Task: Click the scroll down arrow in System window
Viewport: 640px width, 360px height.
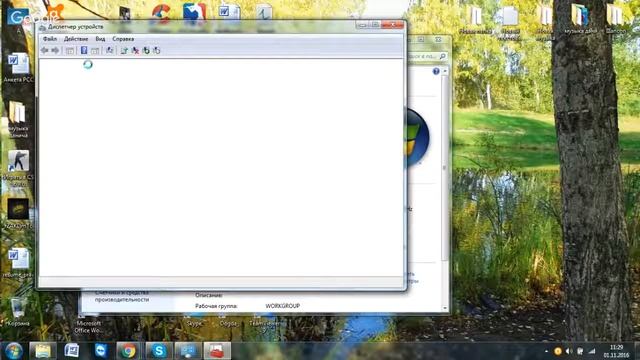Action: (x=445, y=308)
